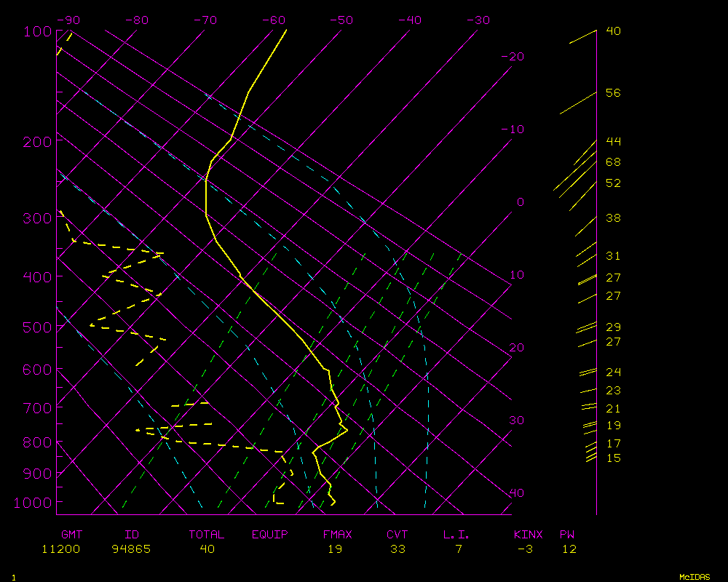Select the 0 isotherm label on right side

pos(520,202)
